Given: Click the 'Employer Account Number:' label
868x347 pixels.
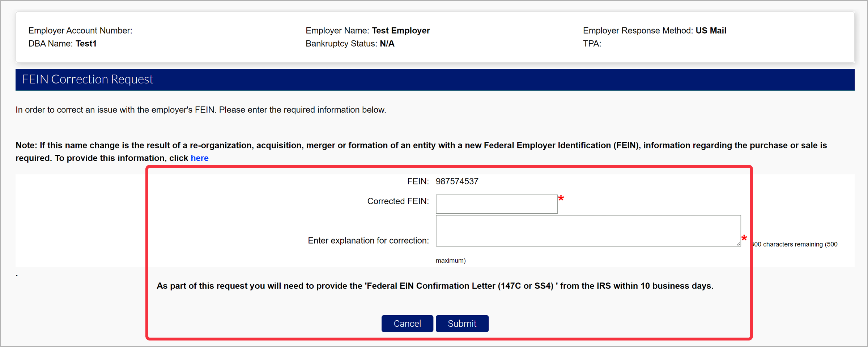Looking at the screenshot, I should pos(80,31).
